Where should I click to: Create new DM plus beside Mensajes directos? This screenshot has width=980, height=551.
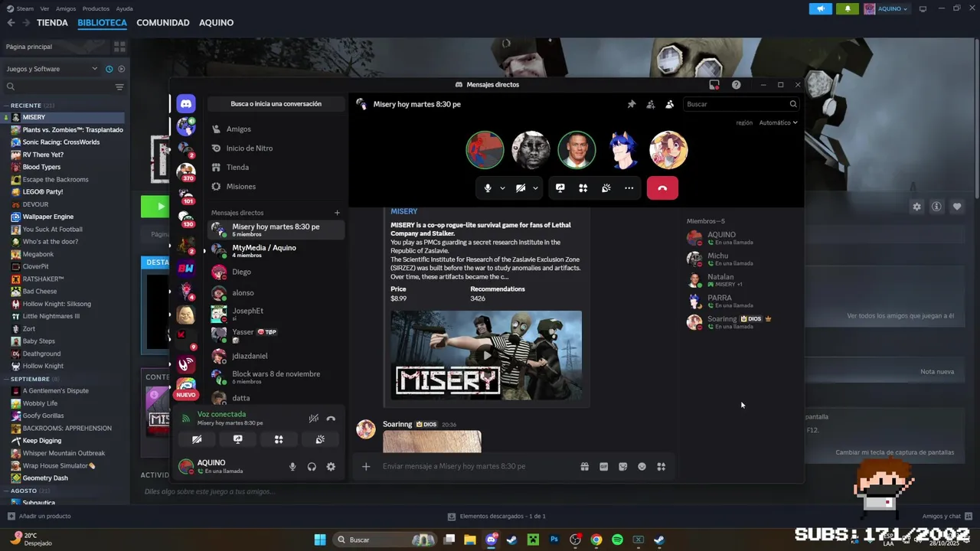[337, 213]
